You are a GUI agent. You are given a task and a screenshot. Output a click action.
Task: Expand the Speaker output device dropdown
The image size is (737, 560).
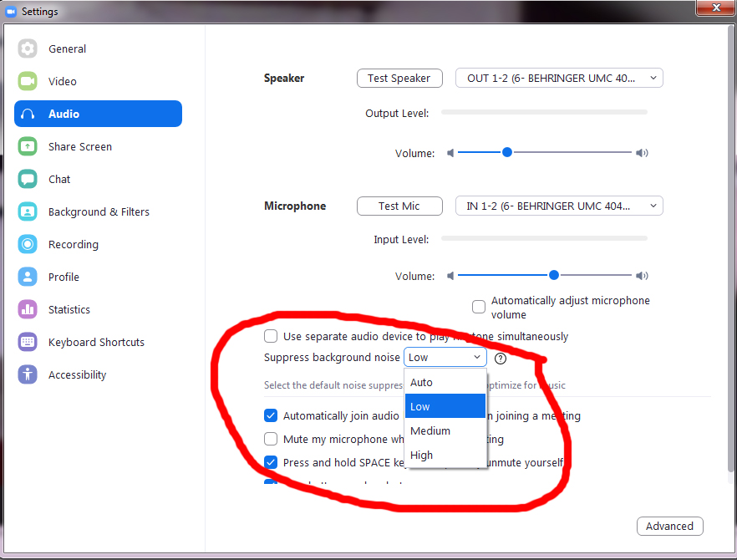[x=558, y=78]
